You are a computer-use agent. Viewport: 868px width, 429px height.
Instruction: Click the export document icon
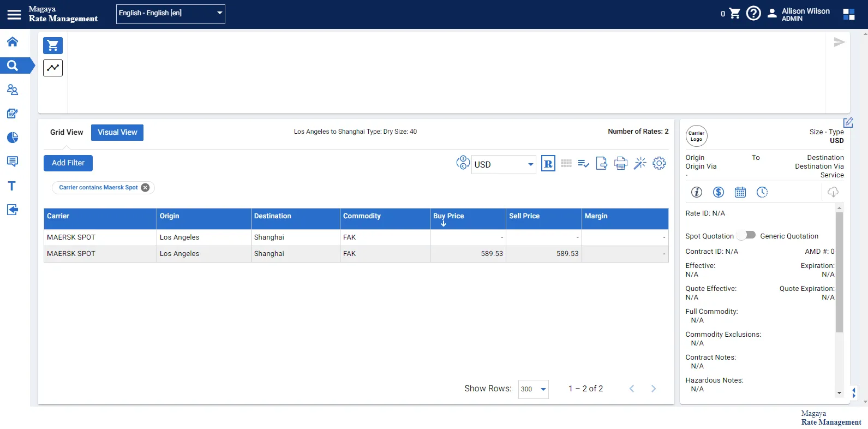point(601,163)
